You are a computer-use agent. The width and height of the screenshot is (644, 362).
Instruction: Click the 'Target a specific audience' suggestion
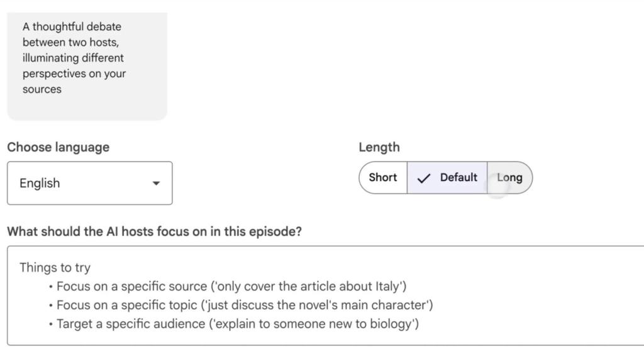click(238, 324)
